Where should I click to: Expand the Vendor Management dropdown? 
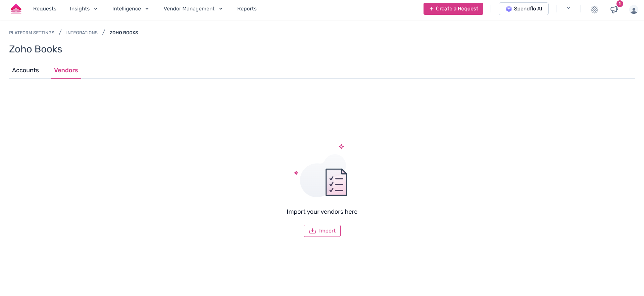pyautogui.click(x=193, y=9)
